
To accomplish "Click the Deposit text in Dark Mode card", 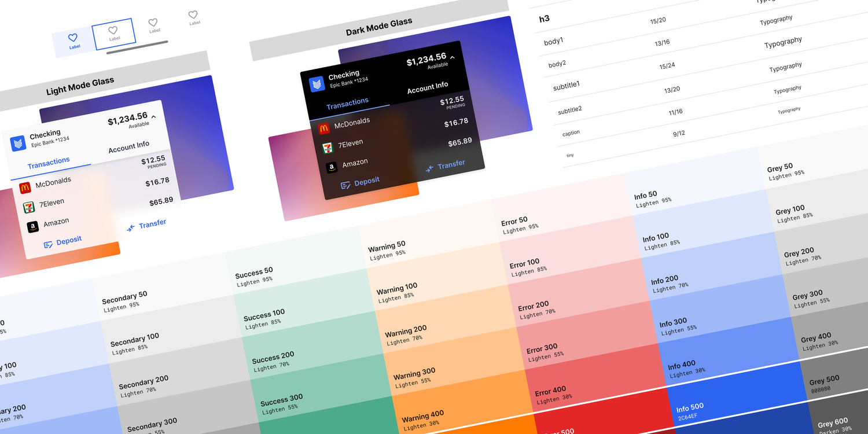I will (367, 181).
